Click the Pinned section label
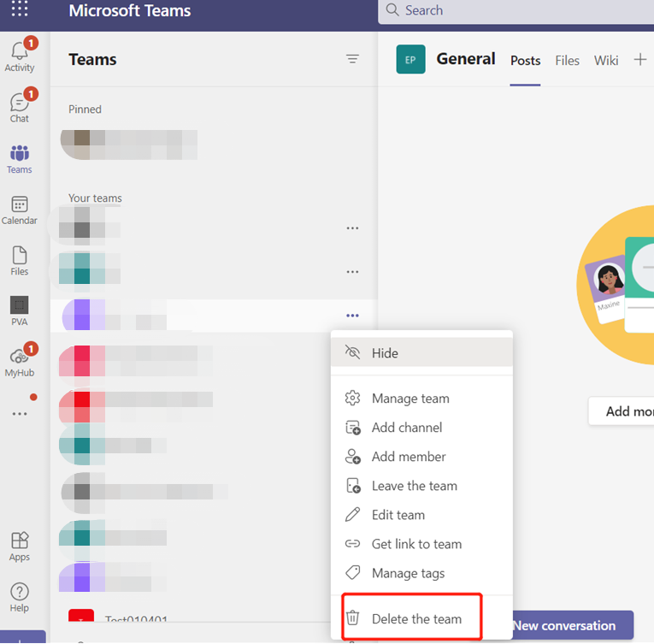This screenshot has width=654, height=644. [85, 109]
